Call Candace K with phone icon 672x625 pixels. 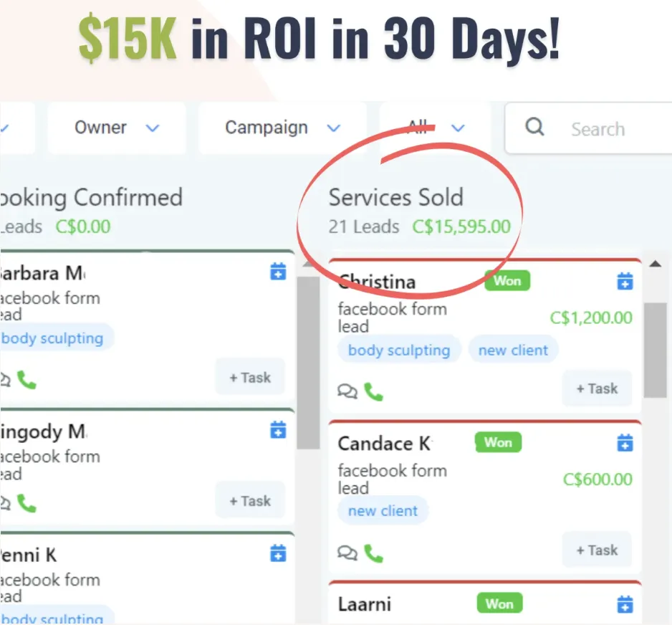tap(373, 553)
